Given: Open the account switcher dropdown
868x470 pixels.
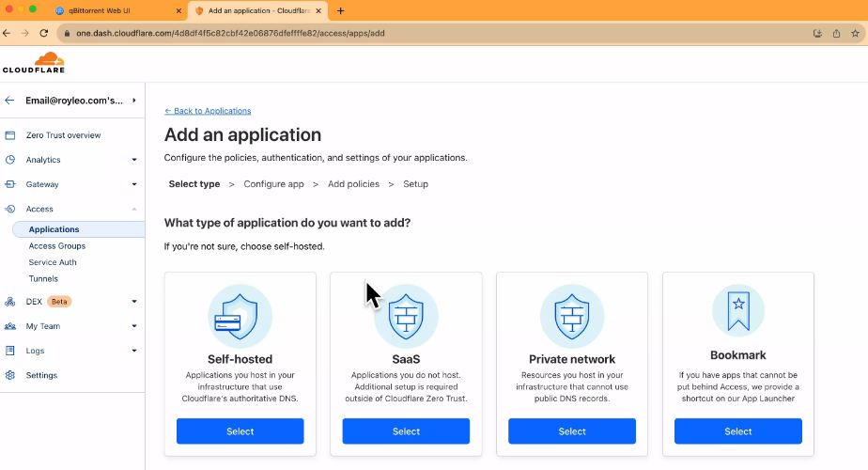Looking at the screenshot, I should [134, 100].
